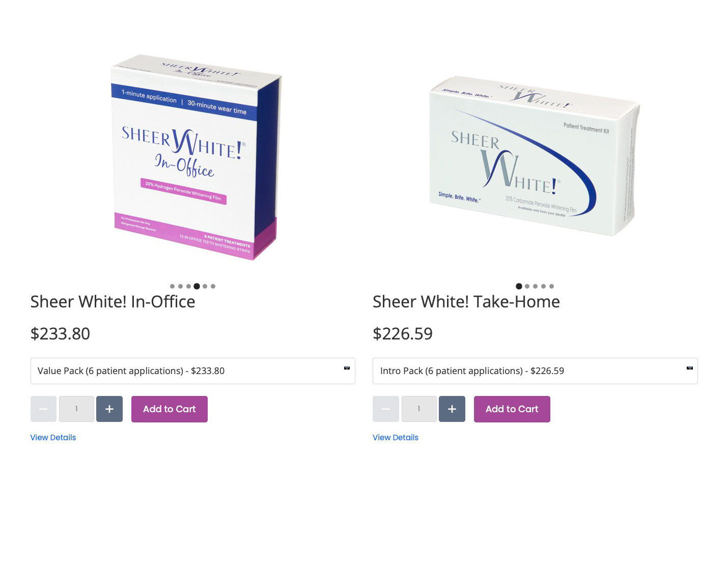728x569 pixels.
Task: Select second carousel dot under Take-Home image
Action: (527, 286)
